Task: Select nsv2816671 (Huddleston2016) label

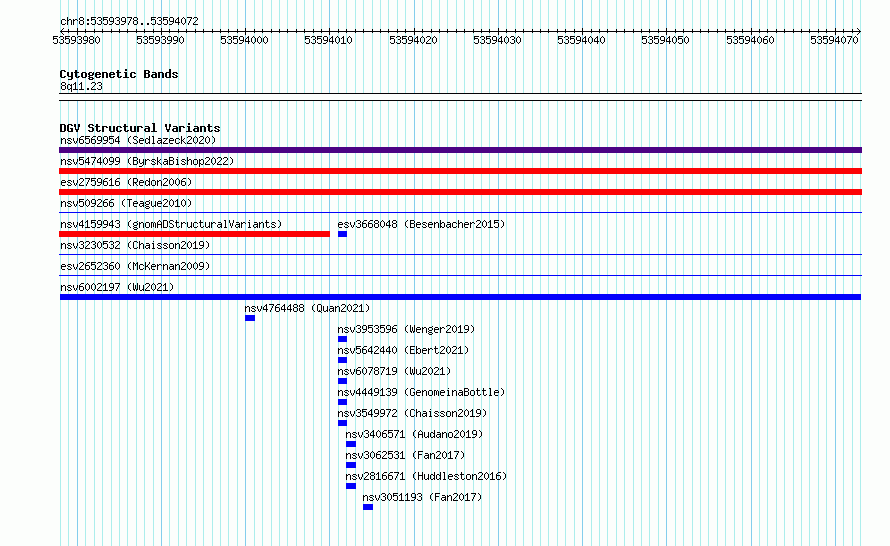Action: coord(426,476)
